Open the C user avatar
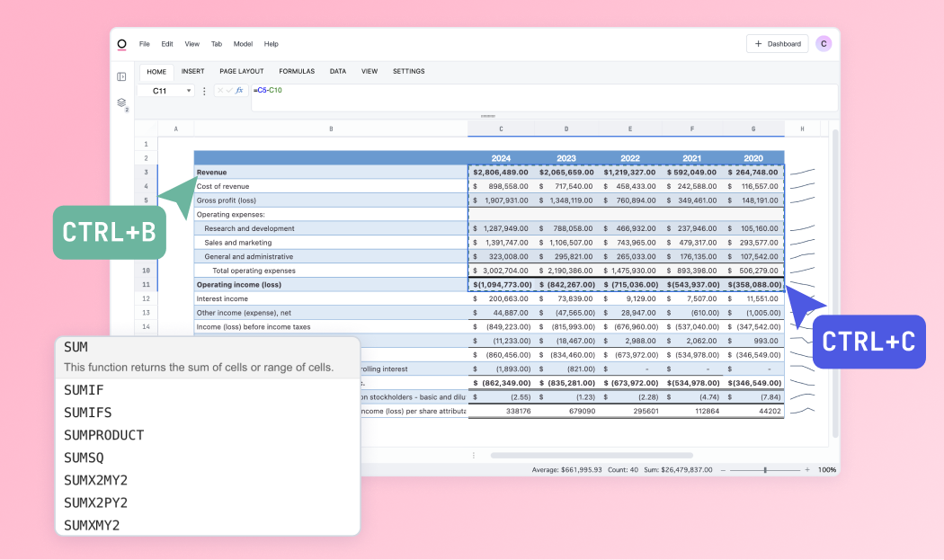This screenshot has width=944, height=560. coord(824,43)
